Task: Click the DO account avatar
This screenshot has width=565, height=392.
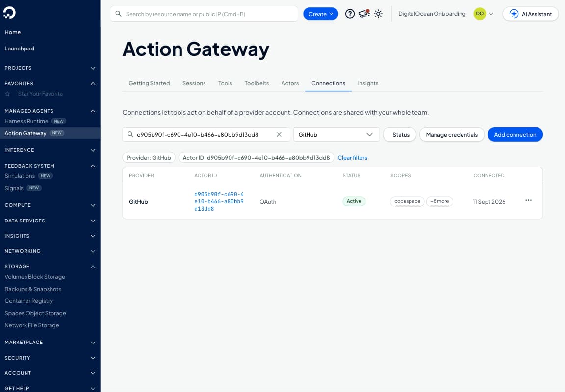Action: [480, 14]
